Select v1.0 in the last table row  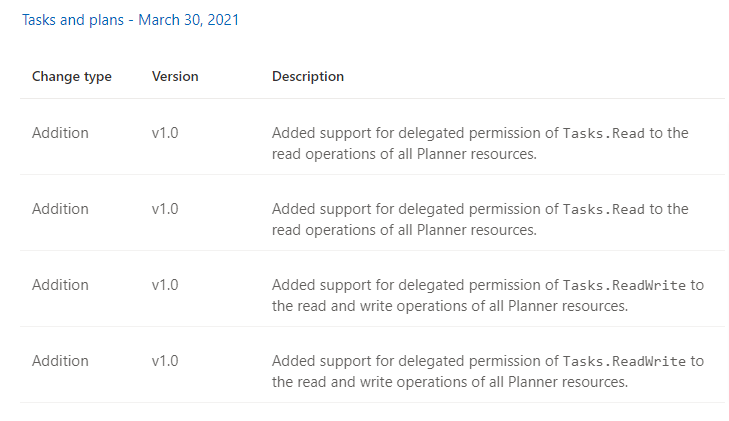click(165, 361)
